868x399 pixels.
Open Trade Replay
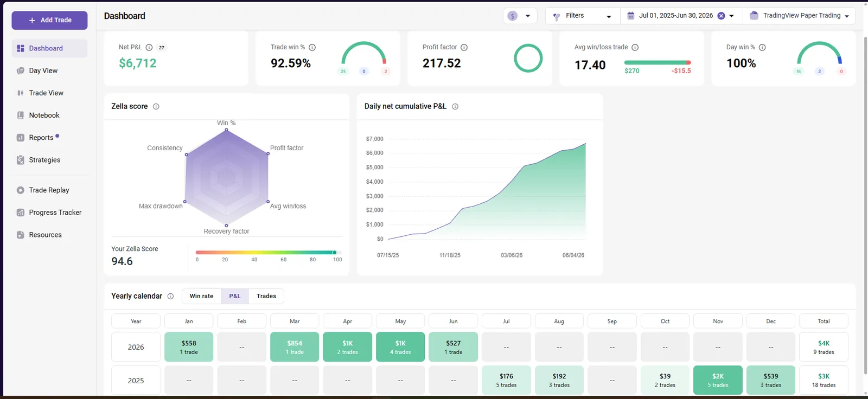tap(49, 190)
